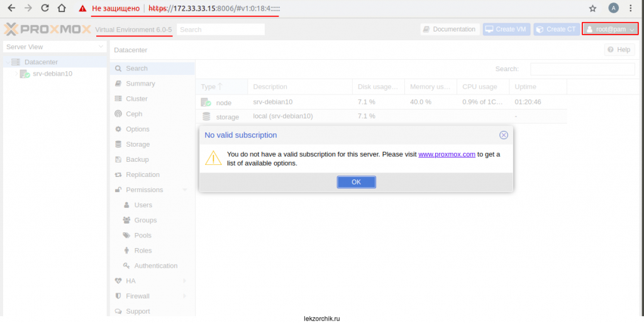This screenshot has width=644, height=323.
Task: Click the Proxmox logo
Action: click(47, 29)
